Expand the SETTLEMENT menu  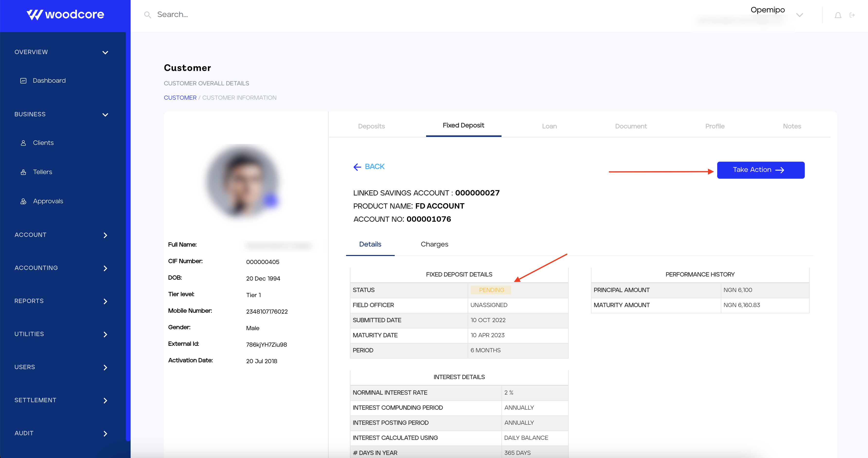pyautogui.click(x=105, y=400)
